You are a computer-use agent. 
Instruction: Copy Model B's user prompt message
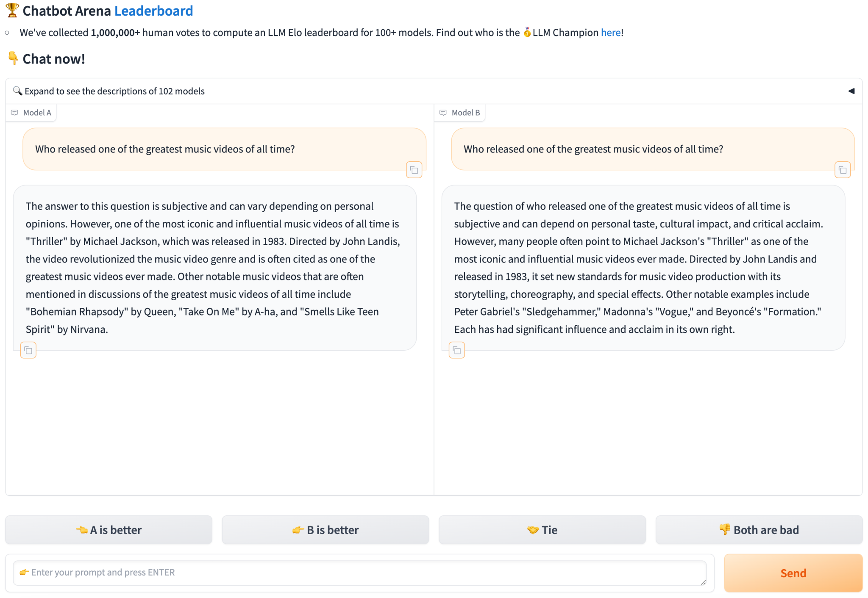[x=843, y=170]
